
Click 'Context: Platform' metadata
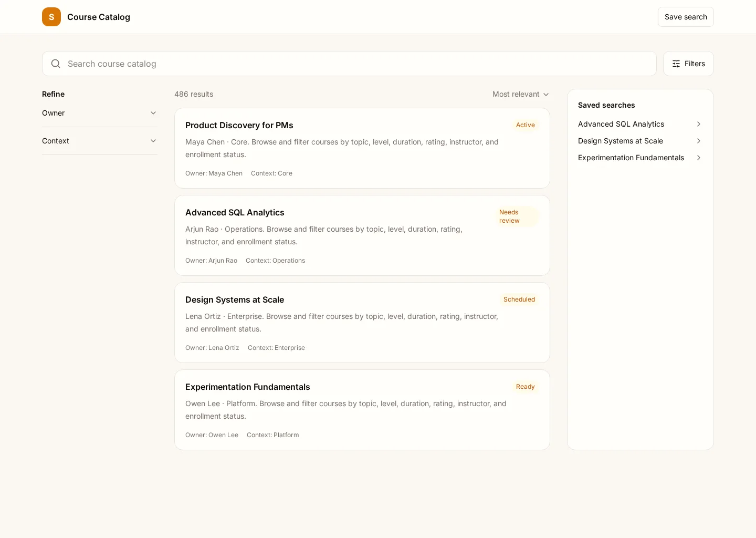click(x=273, y=435)
